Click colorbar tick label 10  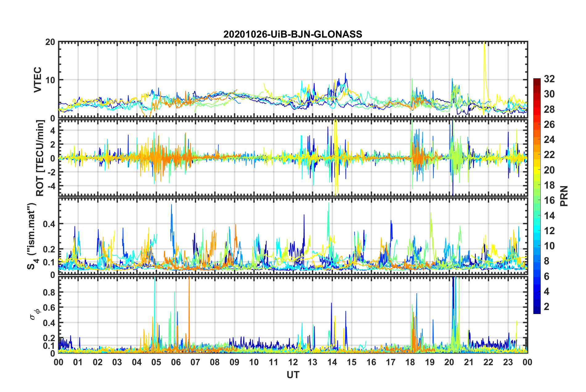pyautogui.click(x=549, y=246)
